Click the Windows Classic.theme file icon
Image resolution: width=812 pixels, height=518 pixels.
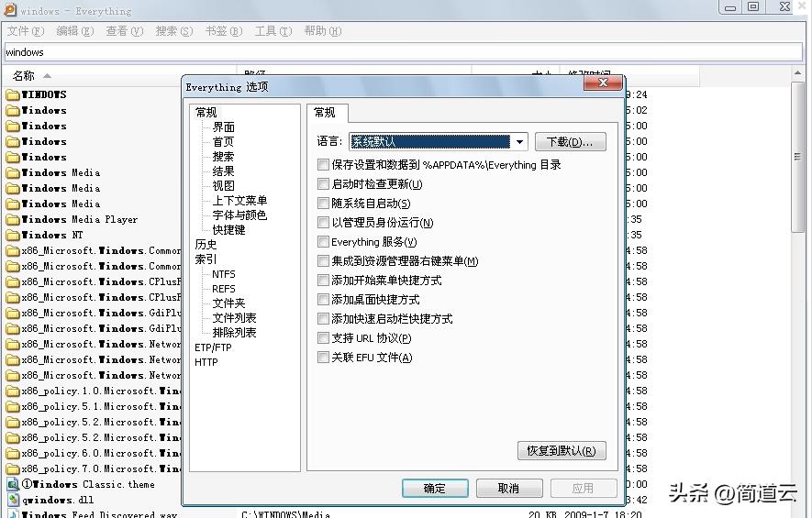pos(13,484)
